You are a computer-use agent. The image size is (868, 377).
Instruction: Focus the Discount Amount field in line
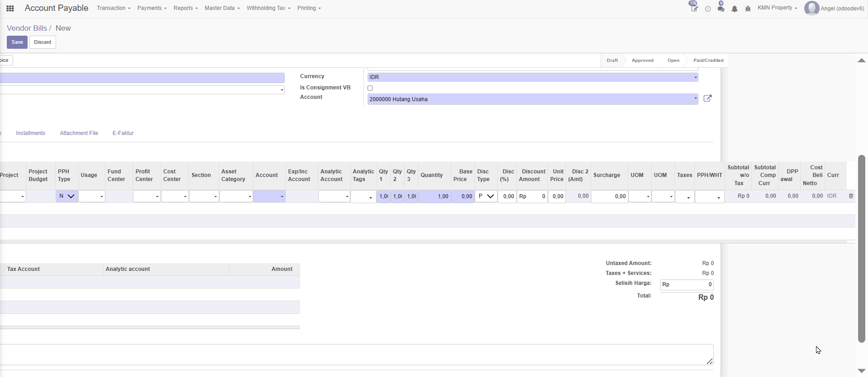click(532, 196)
